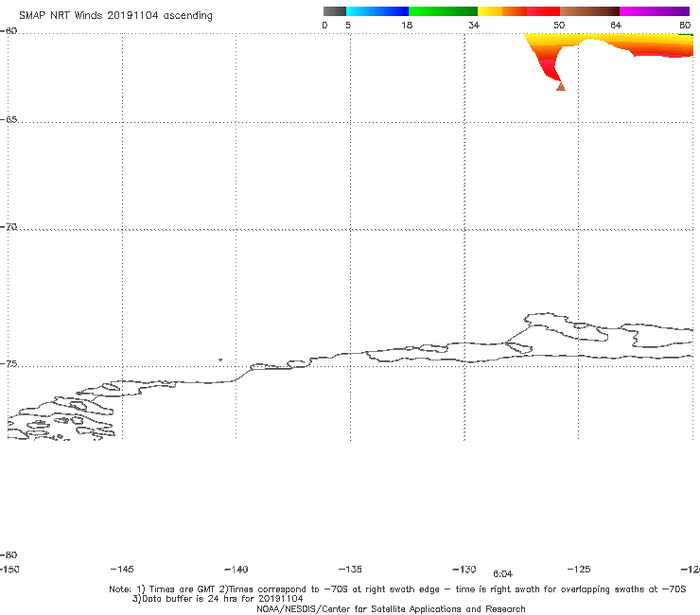The image size is (700, 615).
Task: Click the note 'Times are GMT' line
Action: pos(397,589)
